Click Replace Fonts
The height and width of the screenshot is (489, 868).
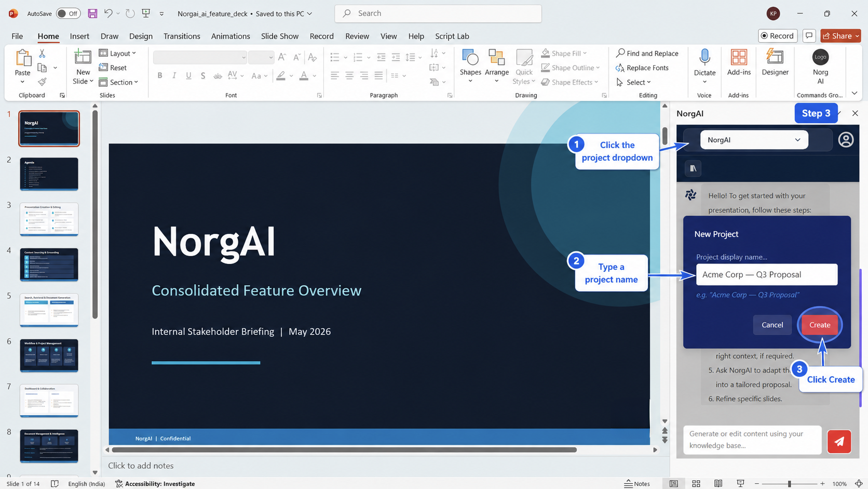[642, 68]
